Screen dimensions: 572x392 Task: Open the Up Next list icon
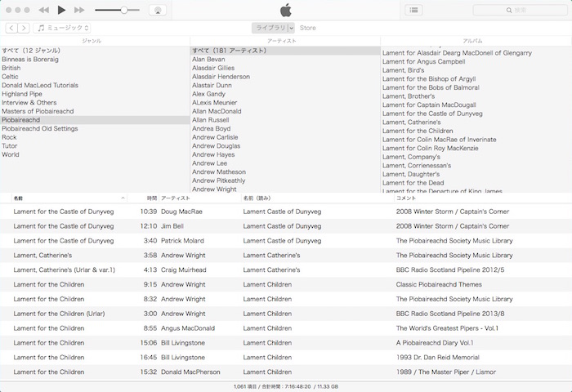tap(414, 10)
